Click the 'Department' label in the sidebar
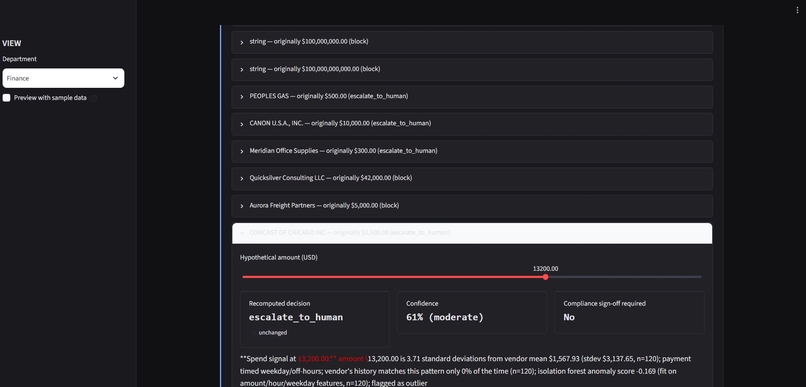The width and height of the screenshot is (806, 387). pos(20,59)
